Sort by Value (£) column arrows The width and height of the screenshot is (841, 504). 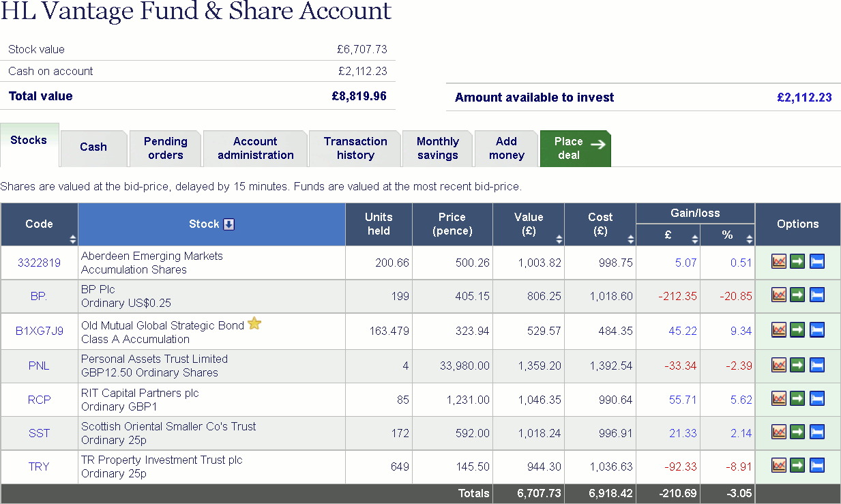(x=559, y=239)
